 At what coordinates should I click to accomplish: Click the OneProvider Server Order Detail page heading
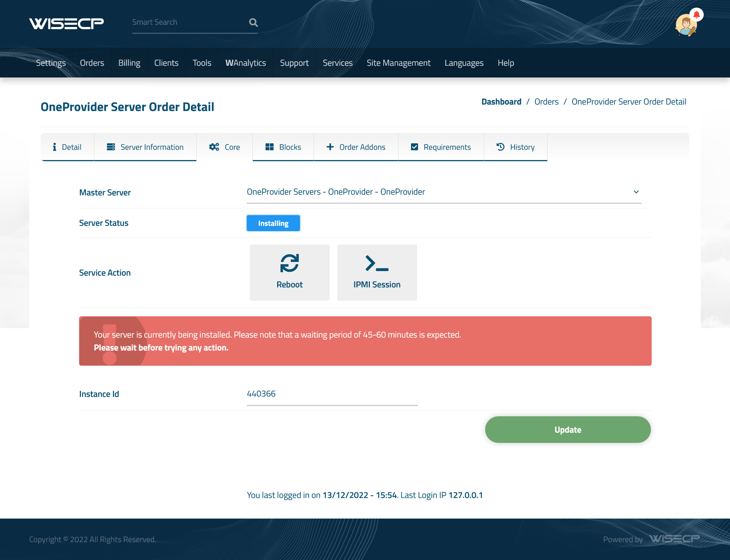[127, 107]
